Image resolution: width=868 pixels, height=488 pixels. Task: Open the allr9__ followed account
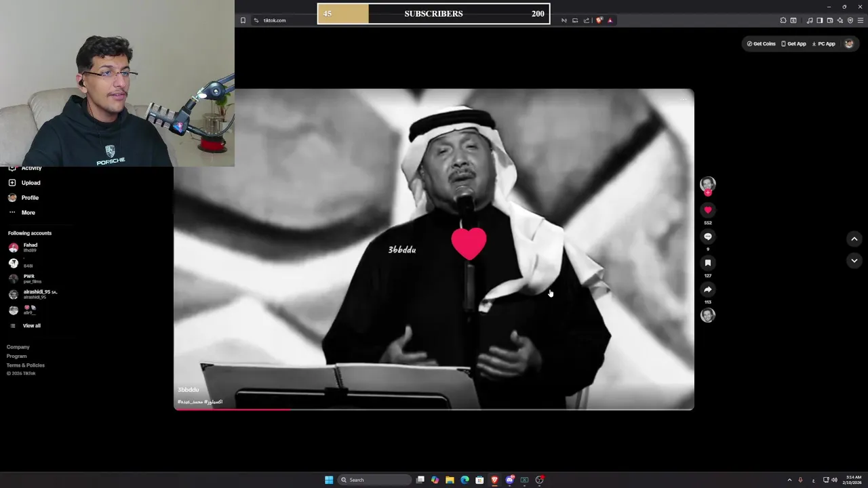[22, 310]
